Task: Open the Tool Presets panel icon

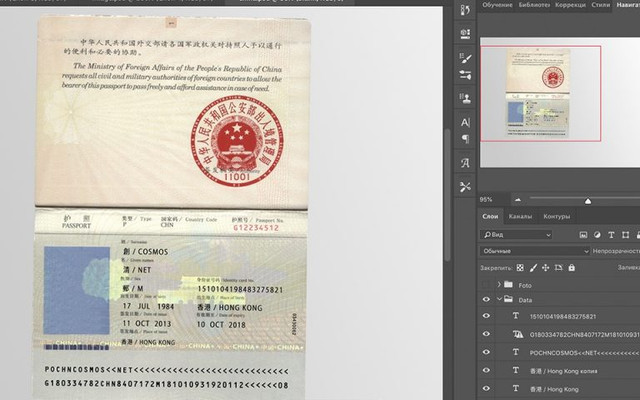Action: (x=465, y=187)
